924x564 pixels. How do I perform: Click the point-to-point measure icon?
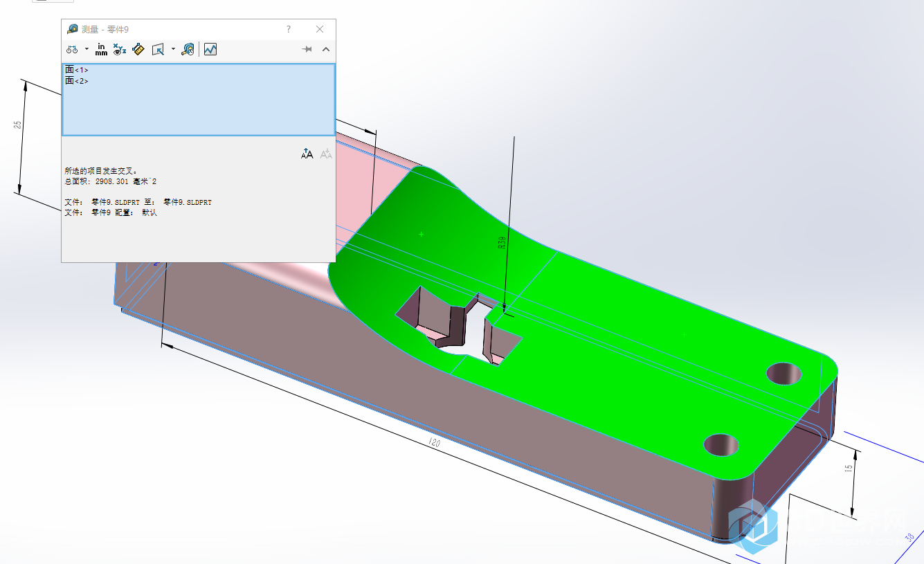pyautogui.click(x=138, y=49)
